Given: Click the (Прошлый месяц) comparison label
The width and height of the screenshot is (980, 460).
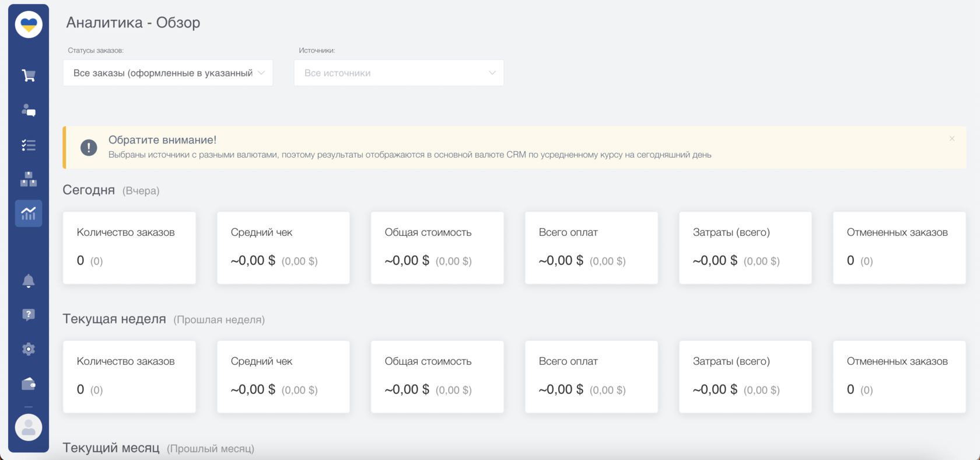Looking at the screenshot, I should [x=211, y=449].
